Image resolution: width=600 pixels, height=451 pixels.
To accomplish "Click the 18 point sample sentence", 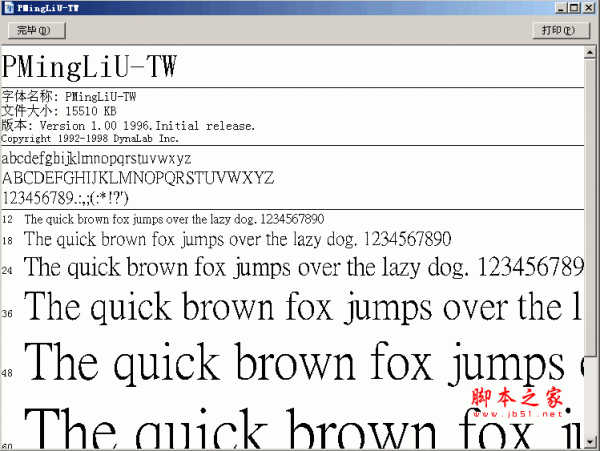I will (238, 239).
